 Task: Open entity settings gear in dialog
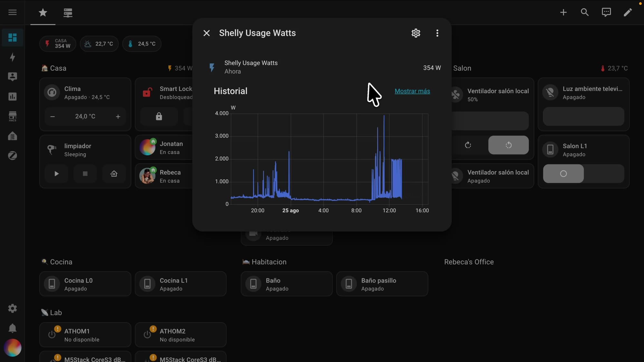click(416, 33)
